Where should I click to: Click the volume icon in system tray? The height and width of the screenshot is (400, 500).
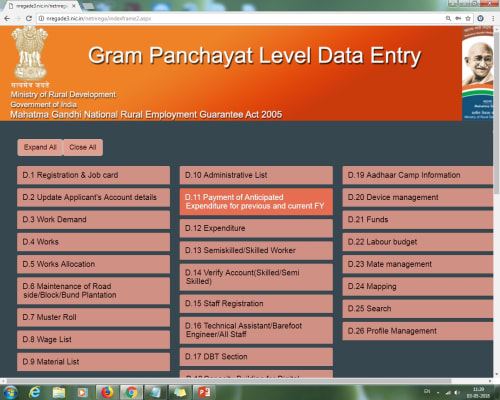[x=457, y=393]
